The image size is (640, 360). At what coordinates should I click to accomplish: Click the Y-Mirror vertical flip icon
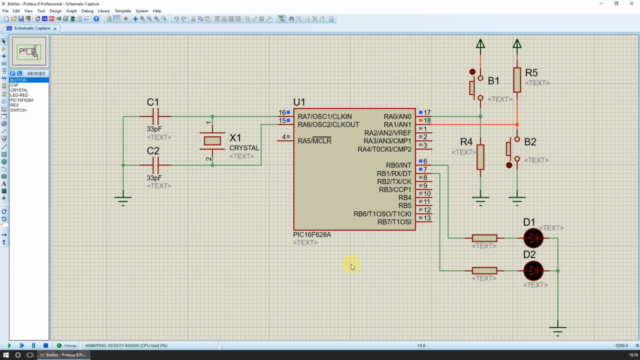[4, 242]
